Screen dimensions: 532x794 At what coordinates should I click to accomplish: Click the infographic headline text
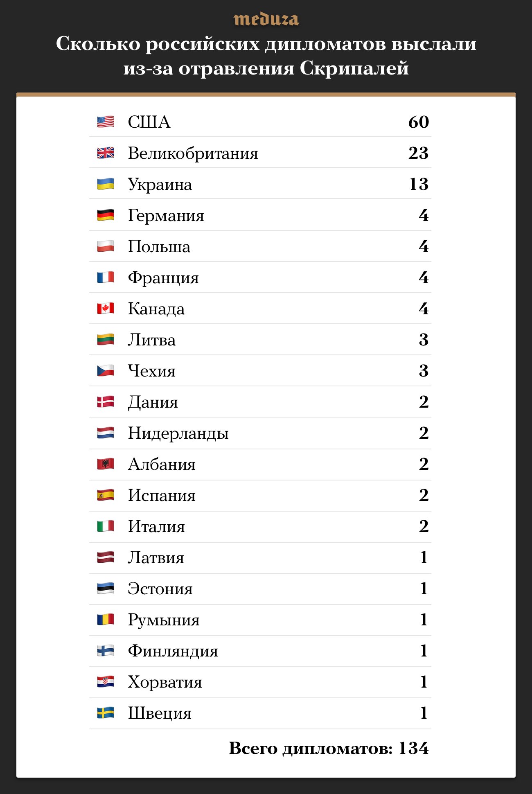click(266, 56)
